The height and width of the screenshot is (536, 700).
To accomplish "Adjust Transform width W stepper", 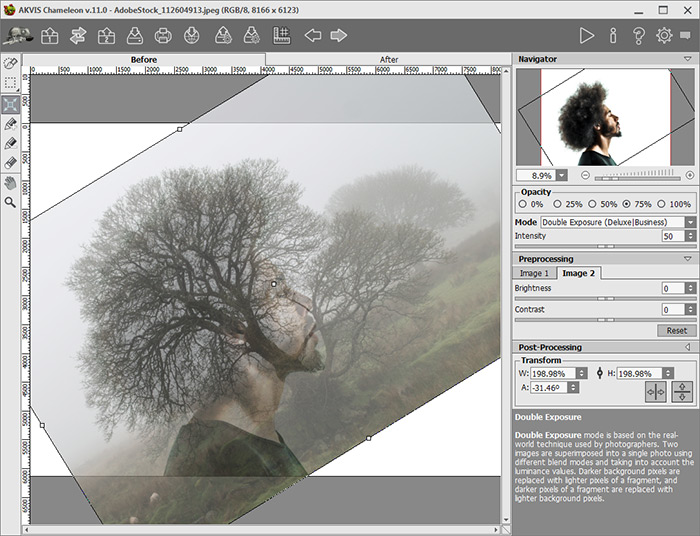I will [x=582, y=373].
